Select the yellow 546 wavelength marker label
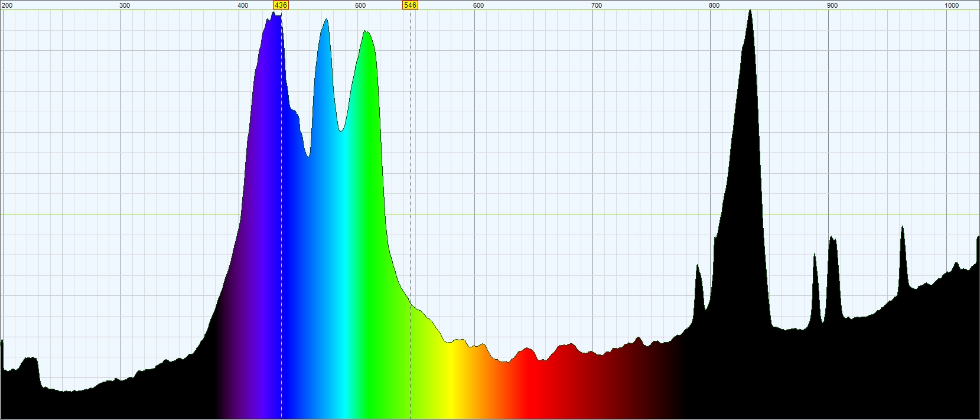The width and height of the screenshot is (980, 420). (410, 5)
